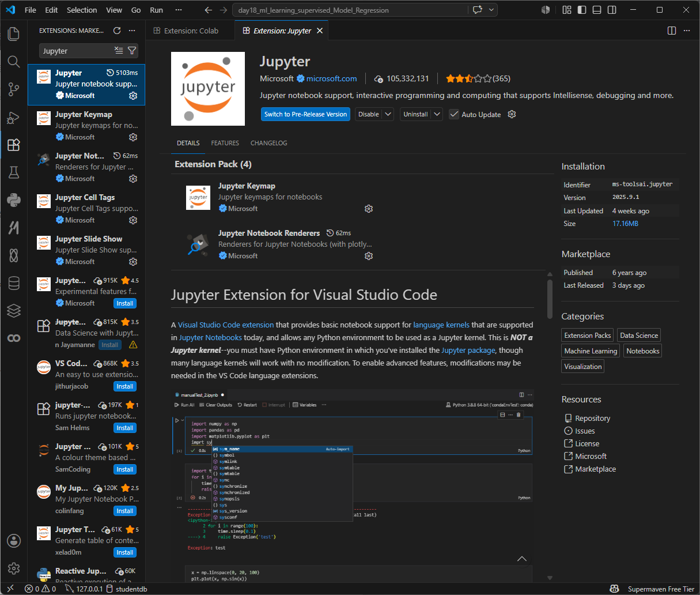Select the Machine Learning category
Viewport: 700px width, 595px height.
coord(591,351)
